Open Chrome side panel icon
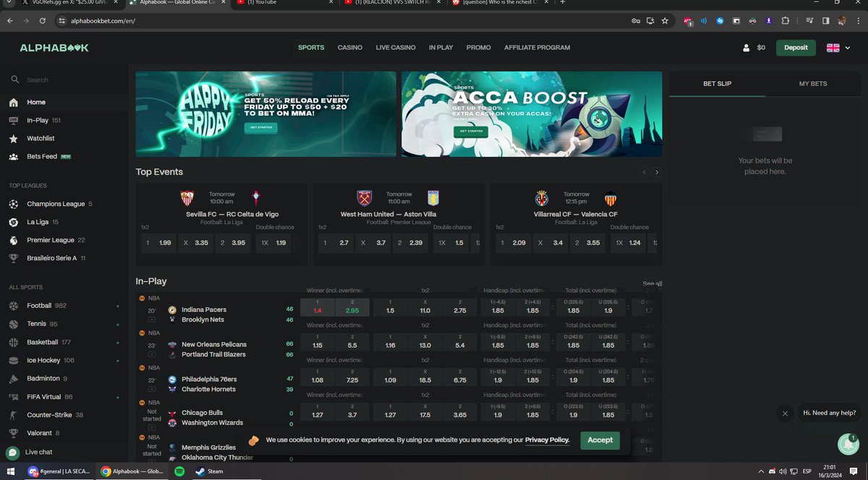Image resolution: width=868 pixels, height=480 pixels. click(826, 21)
